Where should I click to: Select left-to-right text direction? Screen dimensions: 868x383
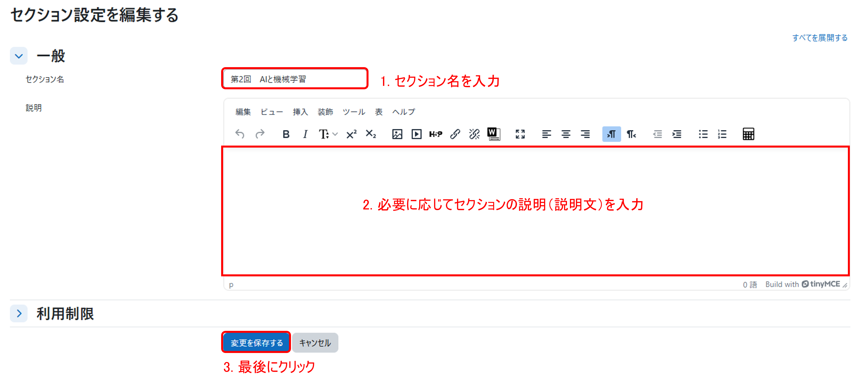612,134
